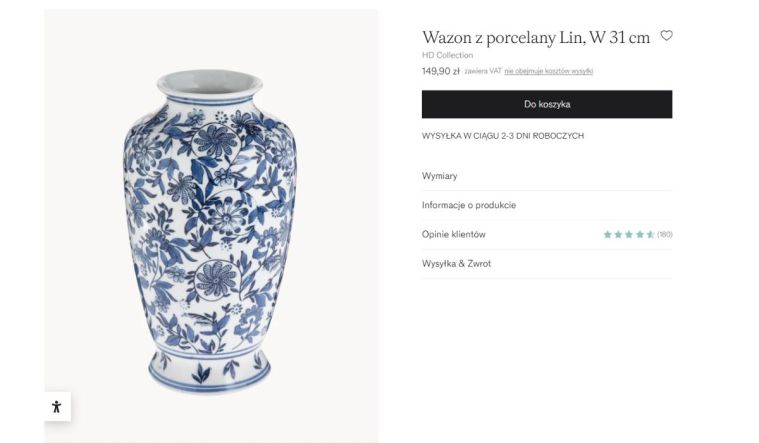Image resolution: width=759 pixels, height=443 pixels.
Task: Expand the Opinie klientów section
Action: pyautogui.click(x=546, y=234)
